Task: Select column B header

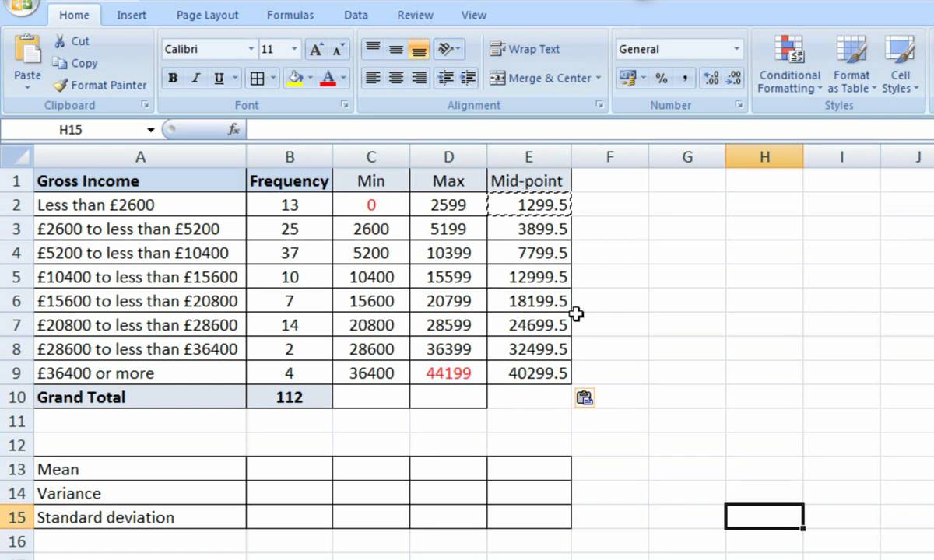Action: 290,156
